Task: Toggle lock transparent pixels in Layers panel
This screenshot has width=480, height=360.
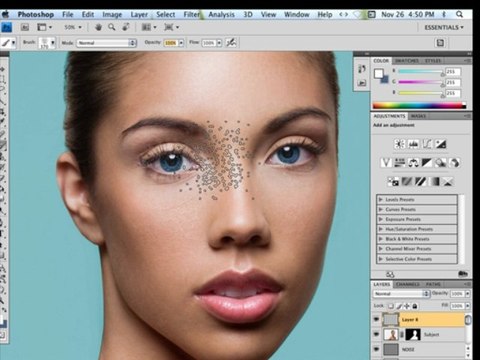Action: [x=391, y=306]
